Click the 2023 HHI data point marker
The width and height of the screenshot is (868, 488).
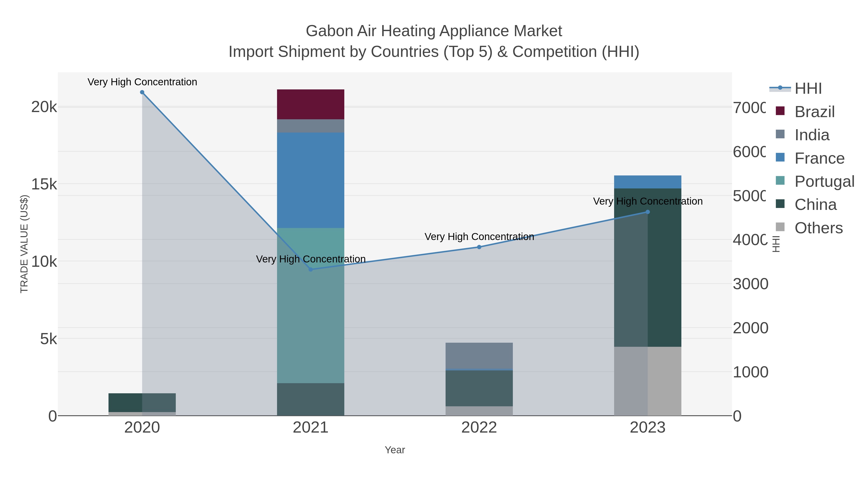(648, 212)
